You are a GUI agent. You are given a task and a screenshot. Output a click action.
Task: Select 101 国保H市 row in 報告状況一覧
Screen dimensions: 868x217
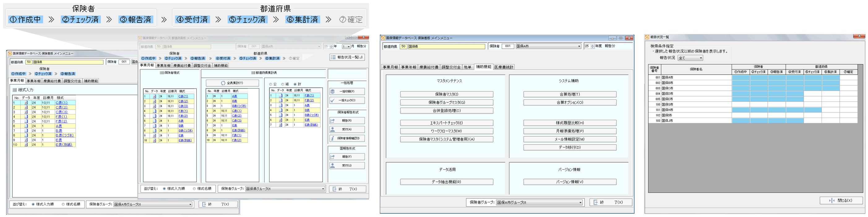753,110
